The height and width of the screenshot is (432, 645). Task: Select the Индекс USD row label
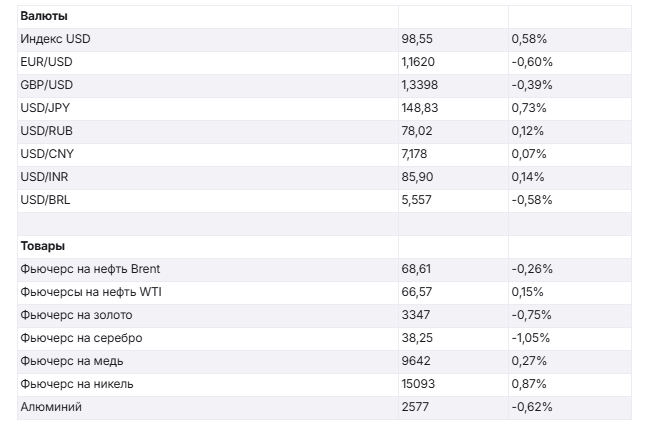point(55,39)
